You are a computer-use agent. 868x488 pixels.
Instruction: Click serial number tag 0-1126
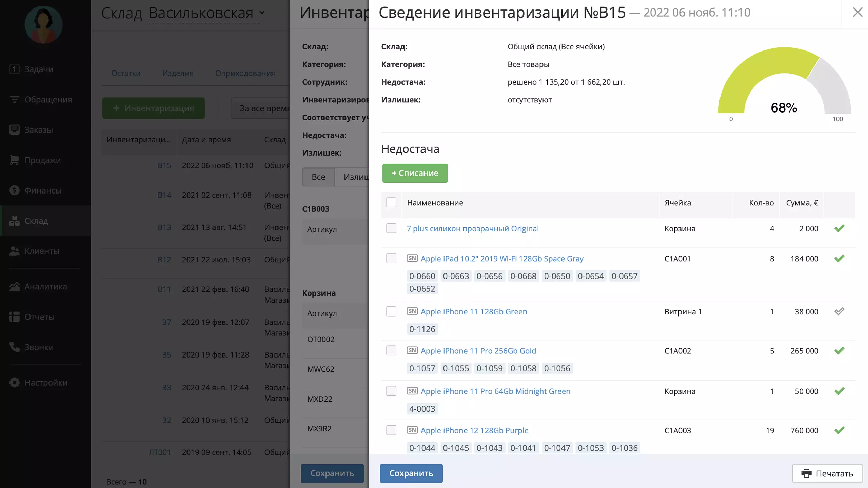[422, 329]
